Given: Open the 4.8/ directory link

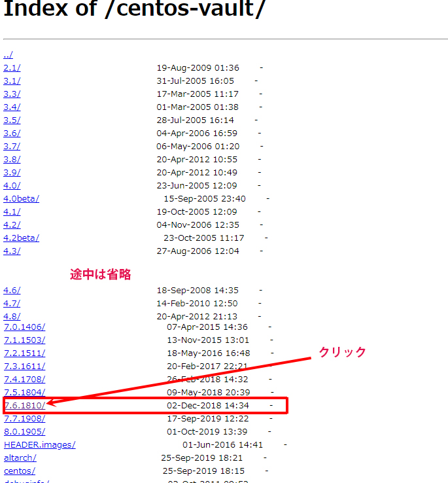Looking at the screenshot, I should (x=12, y=317).
